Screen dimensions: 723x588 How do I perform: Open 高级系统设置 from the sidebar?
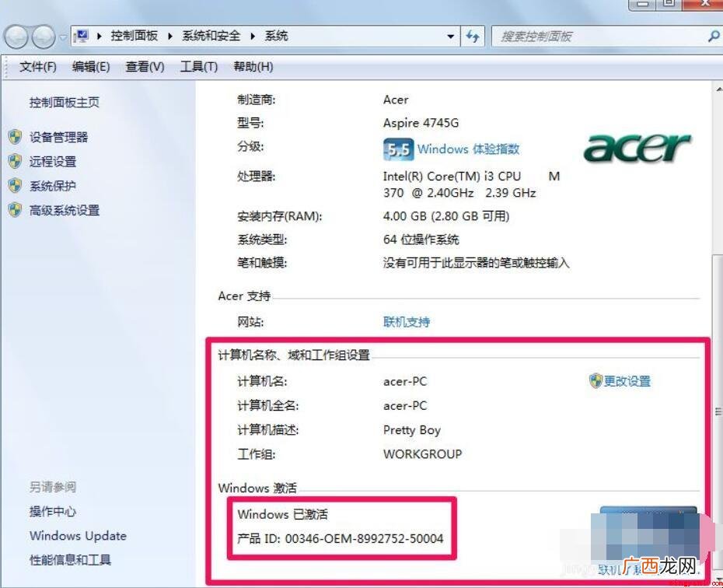pyautogui.click(x=65, y=210)
